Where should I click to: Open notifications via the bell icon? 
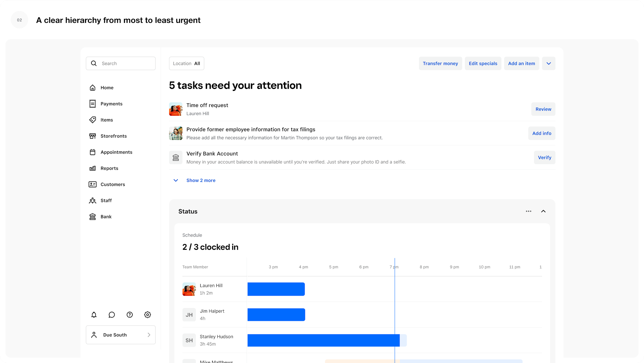(x=94, y=315)
